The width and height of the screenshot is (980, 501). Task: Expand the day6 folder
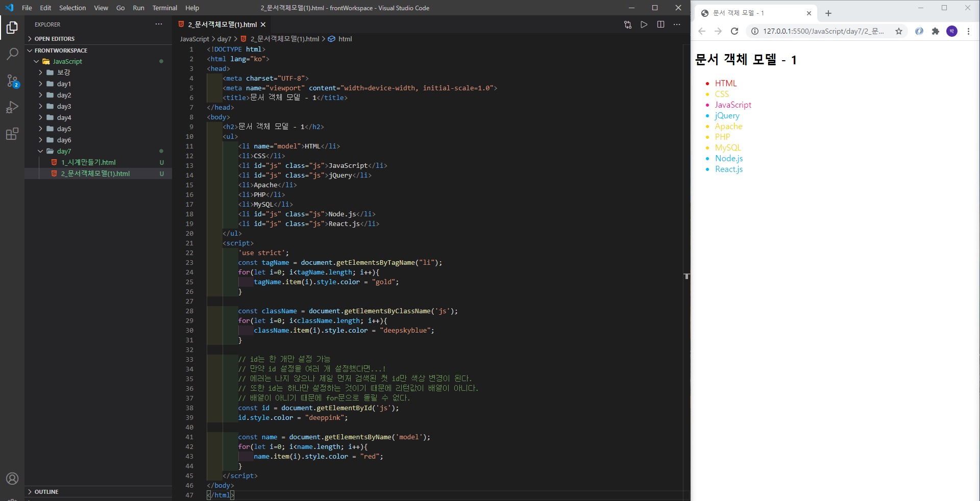click(98, 140)
